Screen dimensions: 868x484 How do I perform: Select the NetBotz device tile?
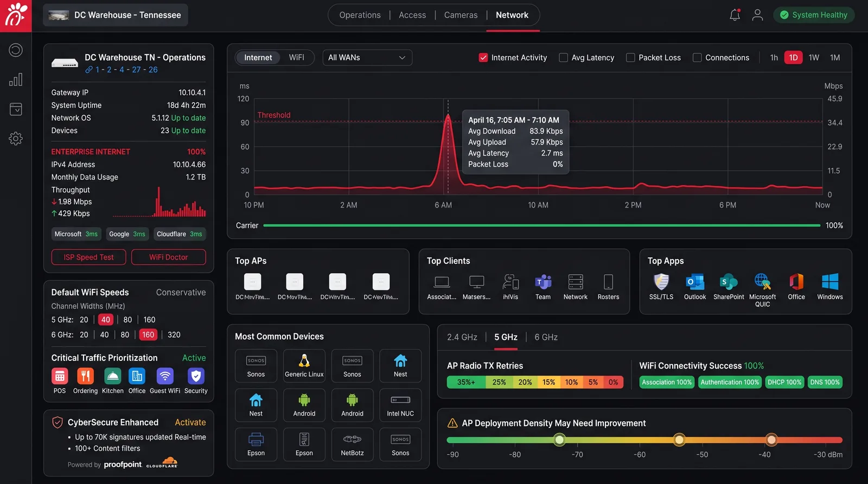pos(352,445)
